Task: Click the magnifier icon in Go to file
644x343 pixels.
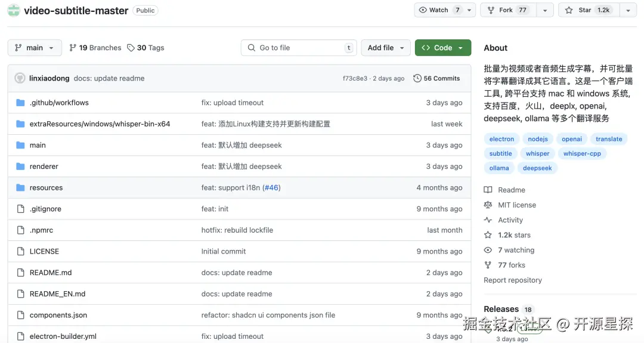Action: click(252, 48)
